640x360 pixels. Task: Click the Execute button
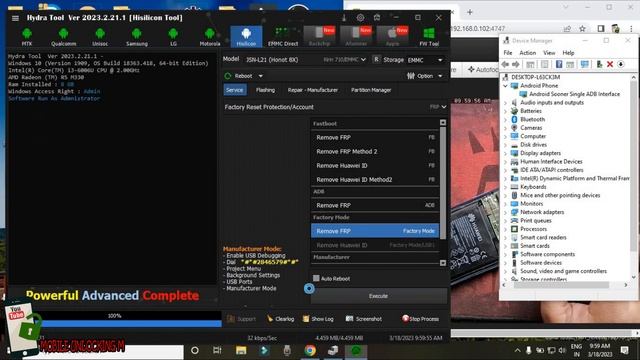point(378,296)
